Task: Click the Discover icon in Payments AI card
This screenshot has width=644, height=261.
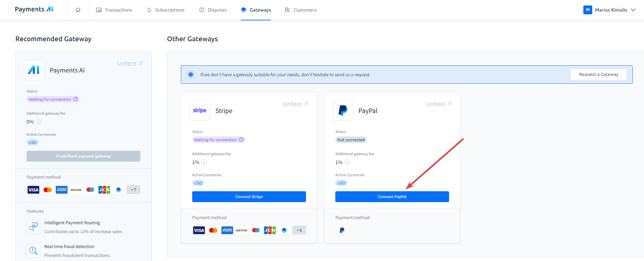Action: (x=76, y=190)
